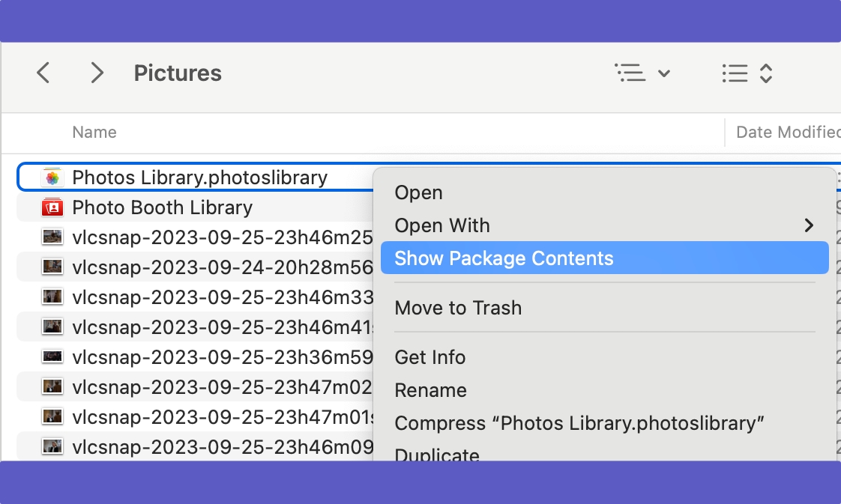Image resolution: width=841 pixels, height=504 pixels.
Task: Select Photos Library.photoslibrary file name
Action: (x=199, y=177)
